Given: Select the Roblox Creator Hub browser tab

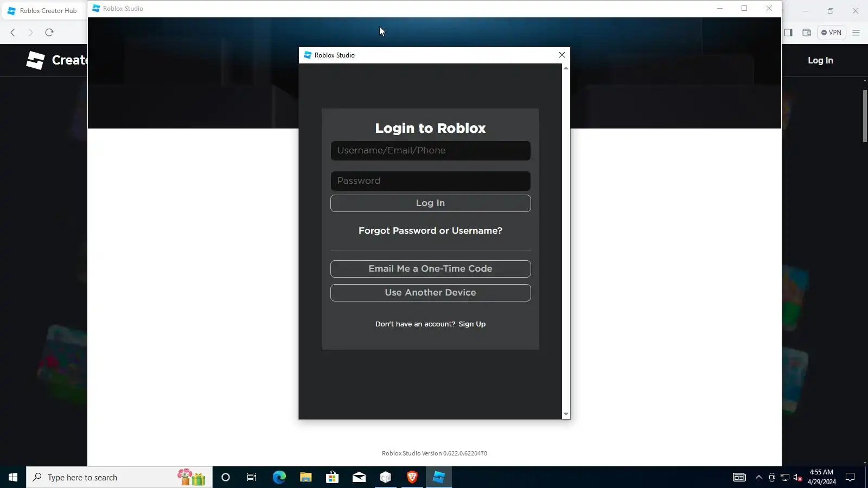Looking at the screenshot, I should click(43, 11).
